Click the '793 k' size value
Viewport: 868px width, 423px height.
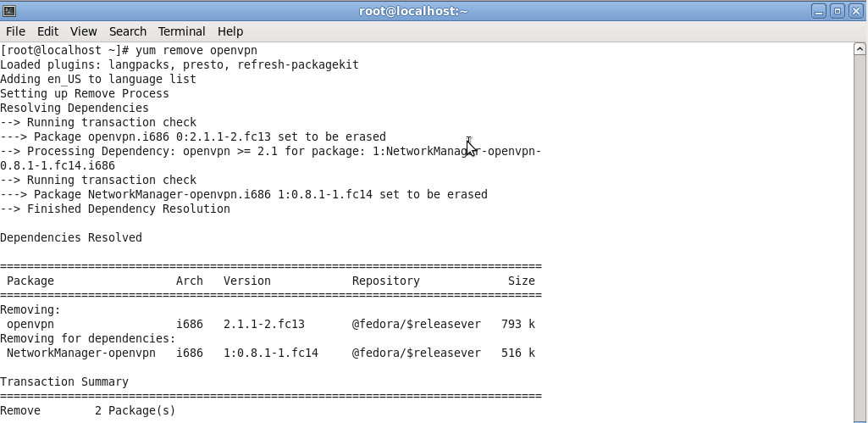click(517, 325)
